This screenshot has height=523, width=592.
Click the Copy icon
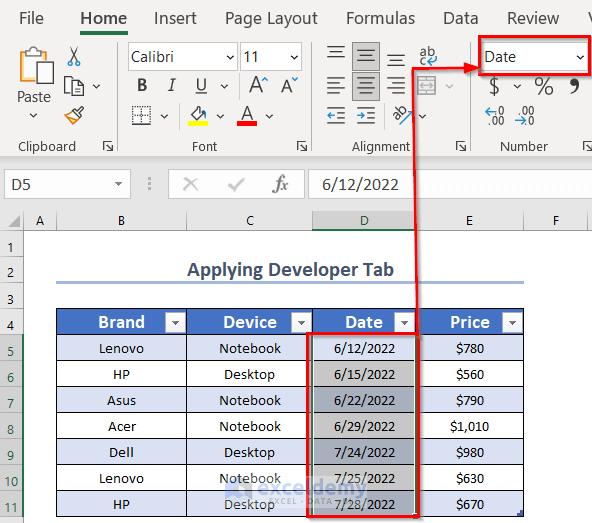click(x=74, y=86)
